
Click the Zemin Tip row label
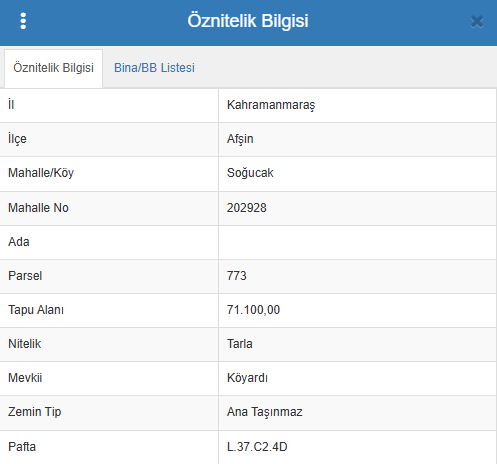coord(35,412)
